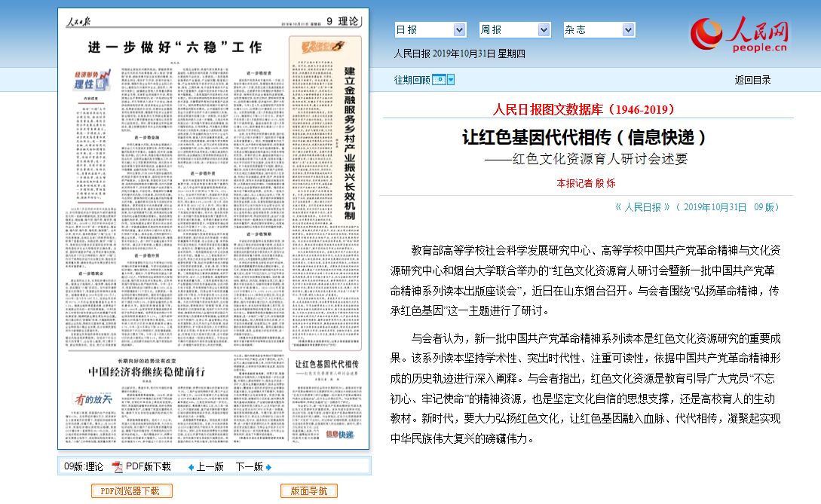Open article 进一步做好"六稳"工作 on page image

click(174, 47)
